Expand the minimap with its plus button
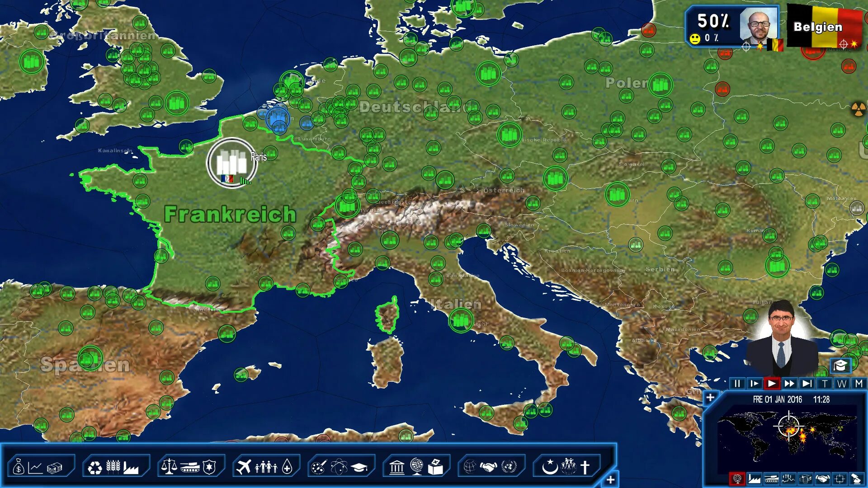 click(710, 398)
